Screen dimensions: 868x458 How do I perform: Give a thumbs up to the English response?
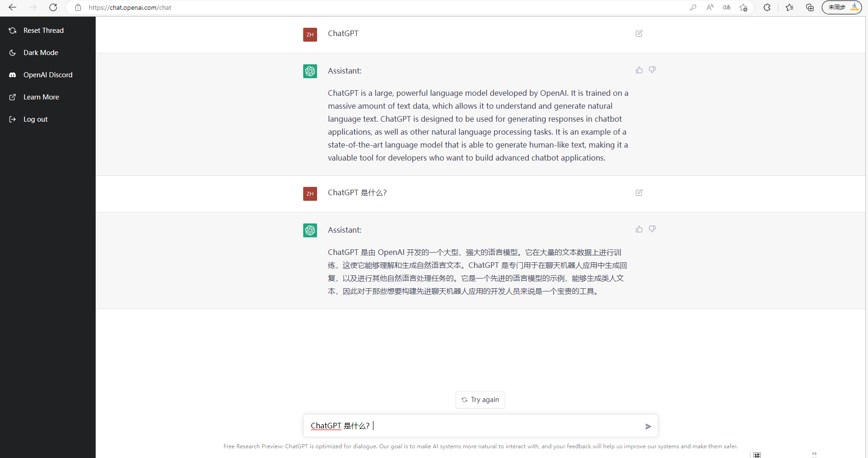[x=639, y=69]
